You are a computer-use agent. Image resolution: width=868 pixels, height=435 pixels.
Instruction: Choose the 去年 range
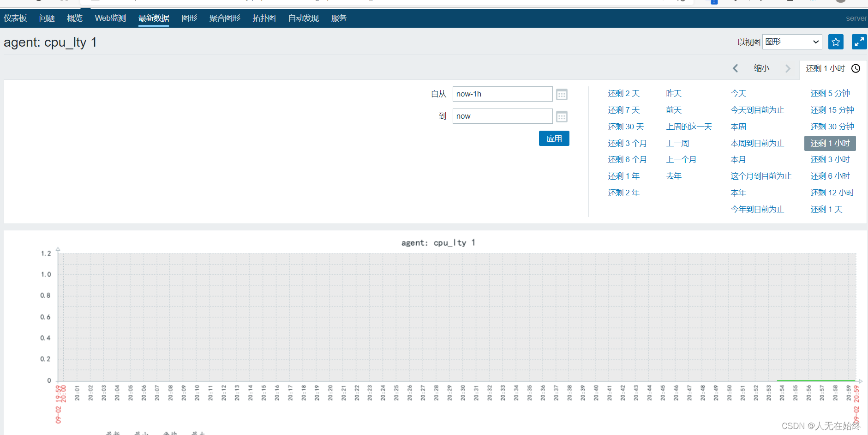pyautogui.click(x=674, y=176)
